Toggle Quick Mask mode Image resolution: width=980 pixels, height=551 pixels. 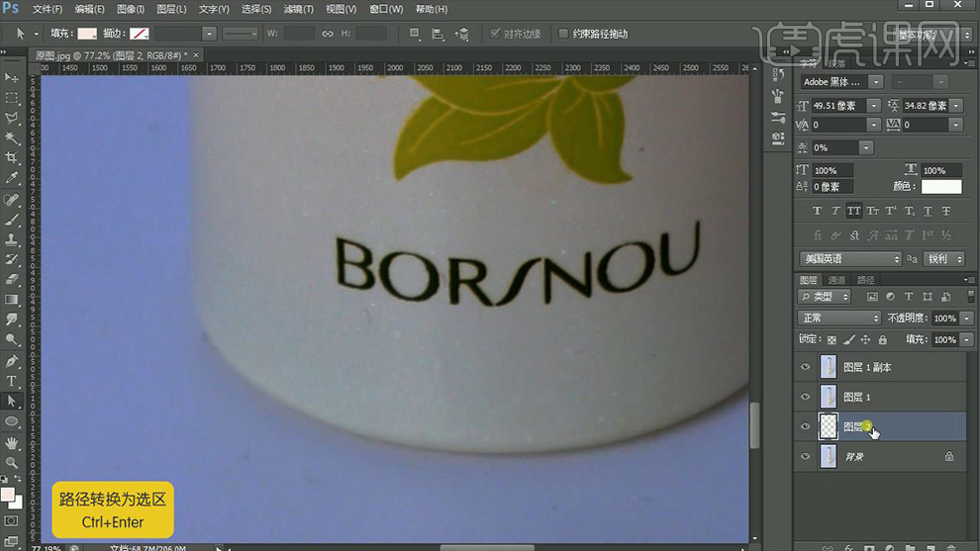coord(11,521)
